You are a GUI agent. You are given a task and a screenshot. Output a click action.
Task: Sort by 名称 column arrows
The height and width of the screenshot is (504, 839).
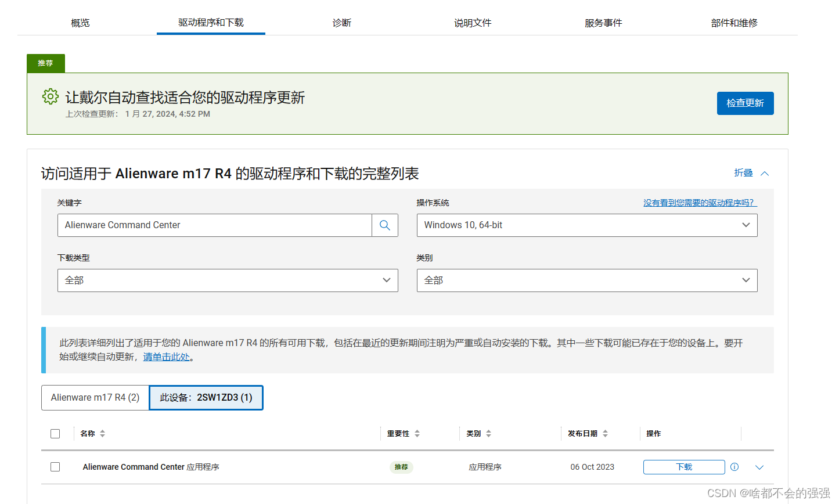tap(102, 434)
